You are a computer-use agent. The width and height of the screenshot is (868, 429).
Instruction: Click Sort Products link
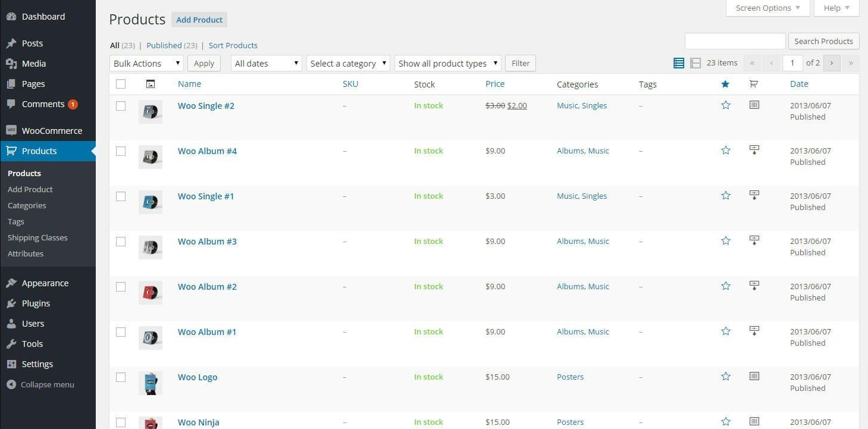click(233, 45)
